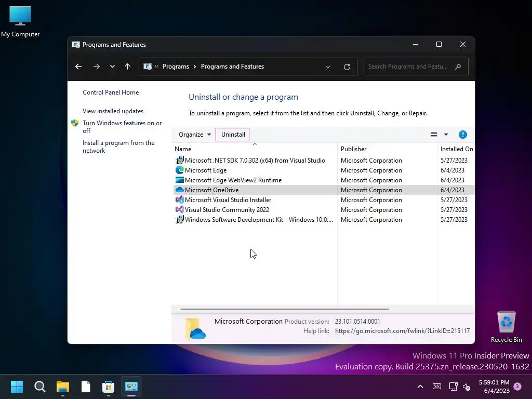
Task: Click the 23.101.0514.0001 product version value
Action: (x=357, y=321)
